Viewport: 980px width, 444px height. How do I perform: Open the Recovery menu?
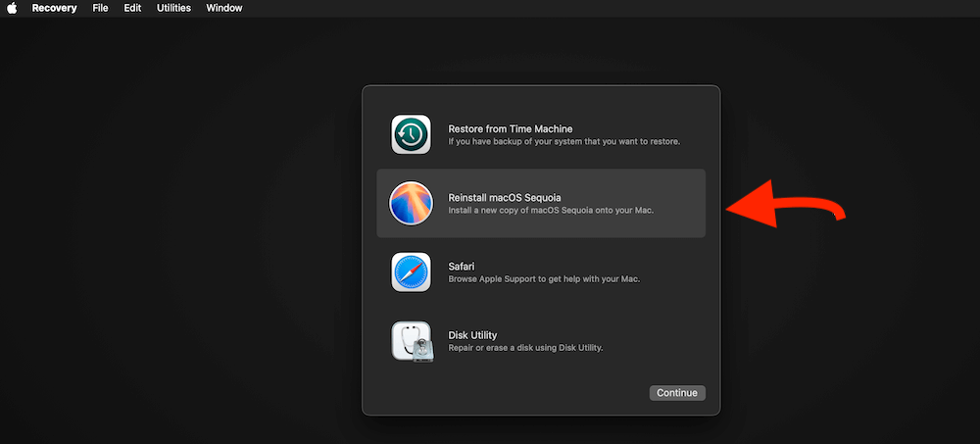pyautogui.click(x=54, y=8)
